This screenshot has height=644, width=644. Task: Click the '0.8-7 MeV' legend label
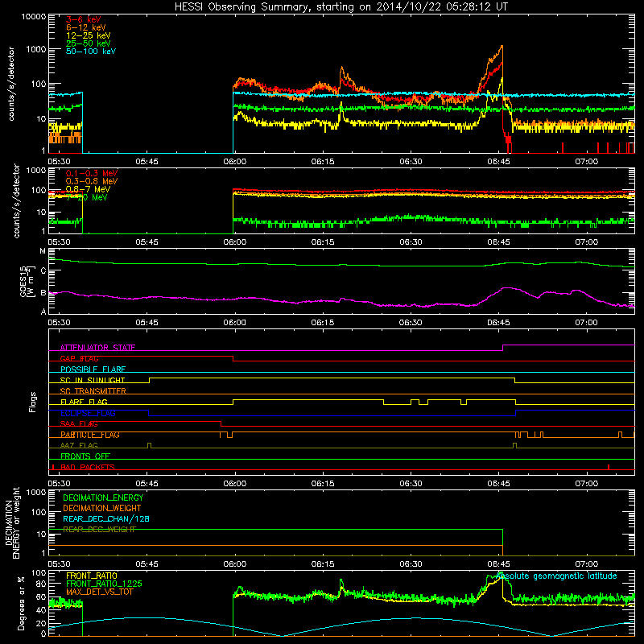pyautogui.click(x=88, y=189)
